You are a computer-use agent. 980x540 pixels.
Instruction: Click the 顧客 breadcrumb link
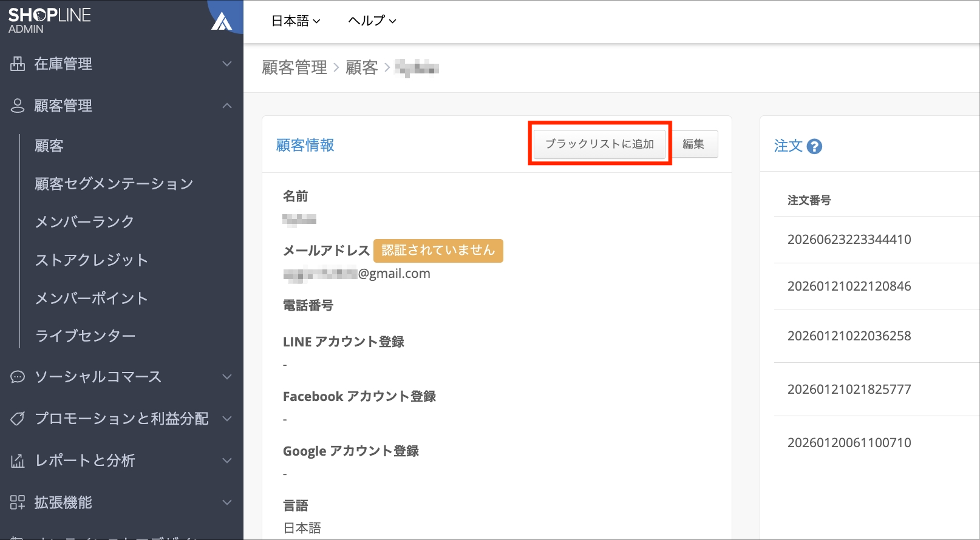pos(362,67)
